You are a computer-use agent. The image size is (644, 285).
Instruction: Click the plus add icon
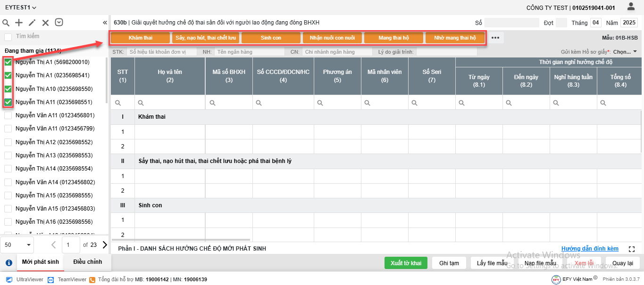pos(19,23)
